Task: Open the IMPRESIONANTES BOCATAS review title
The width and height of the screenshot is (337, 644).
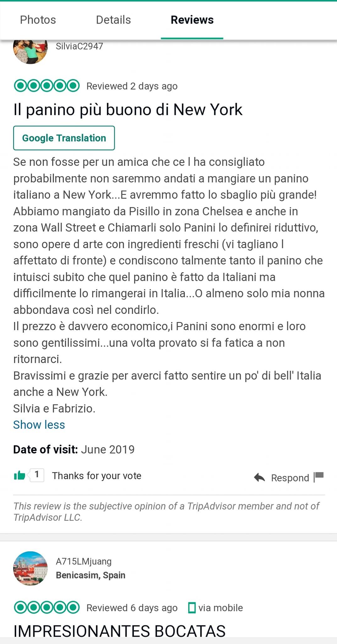Action: pyautogui.click(x=119, y=631)
